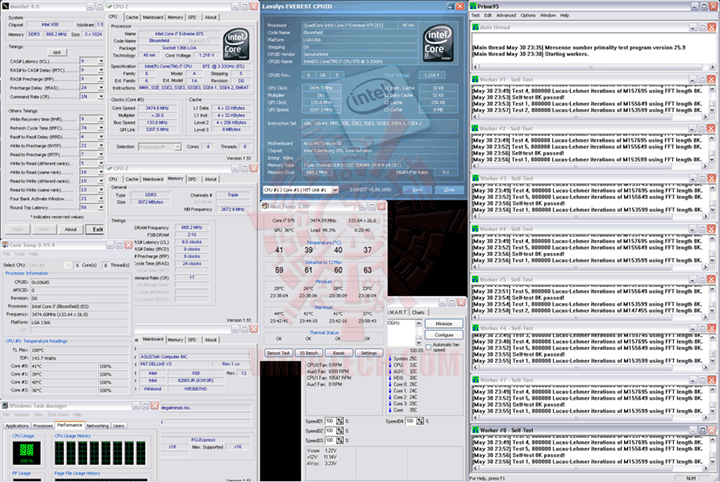Image resolution: width=720 pixels, height=482 pixels.
Task: Click Real Temp title bar icon
Action: point(265,207)
